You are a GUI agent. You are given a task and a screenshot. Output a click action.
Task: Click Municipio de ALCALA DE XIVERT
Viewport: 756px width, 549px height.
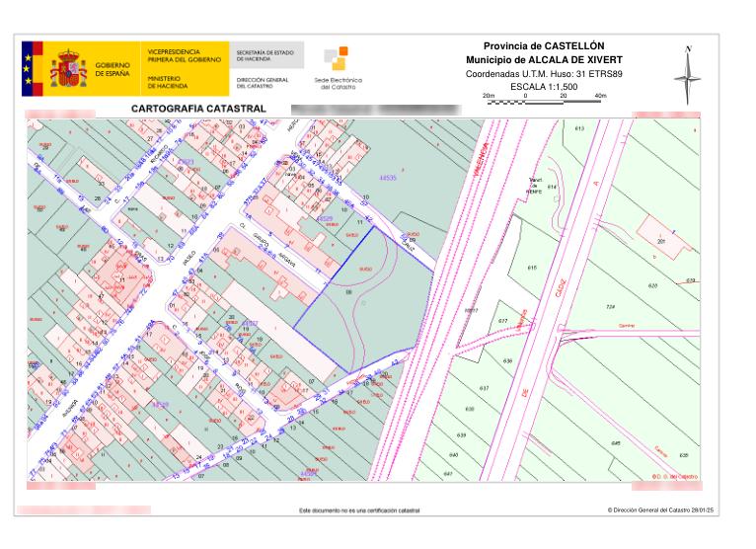pyautogui.click(x=544, y=60)
